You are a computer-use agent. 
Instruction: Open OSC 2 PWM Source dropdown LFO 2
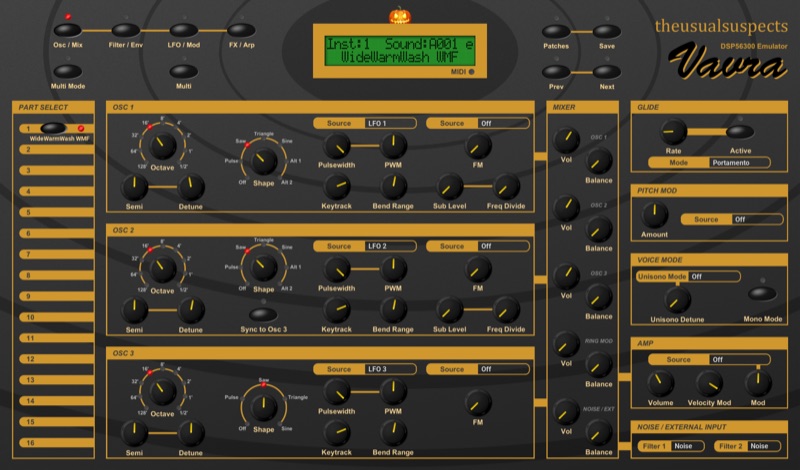365,246
